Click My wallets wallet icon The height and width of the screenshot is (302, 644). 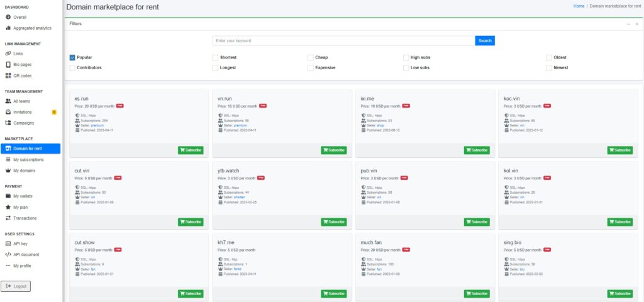[8, 196]
